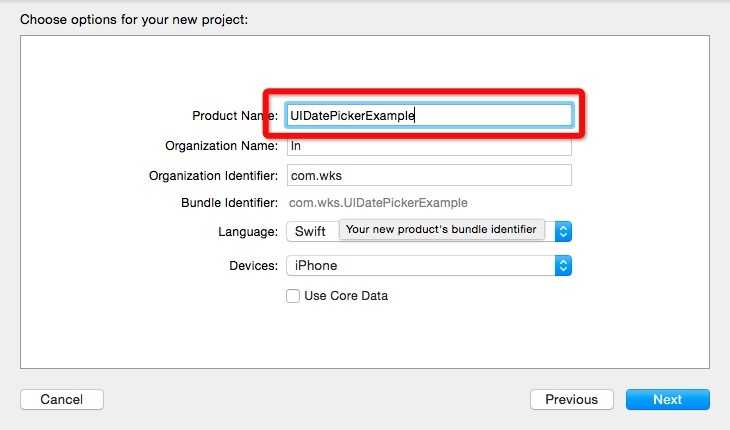Image resolution: width=730 pixels, height=430 pixels.
Task: Click the bundle identifier tooltip
Action: click(441, 229)
